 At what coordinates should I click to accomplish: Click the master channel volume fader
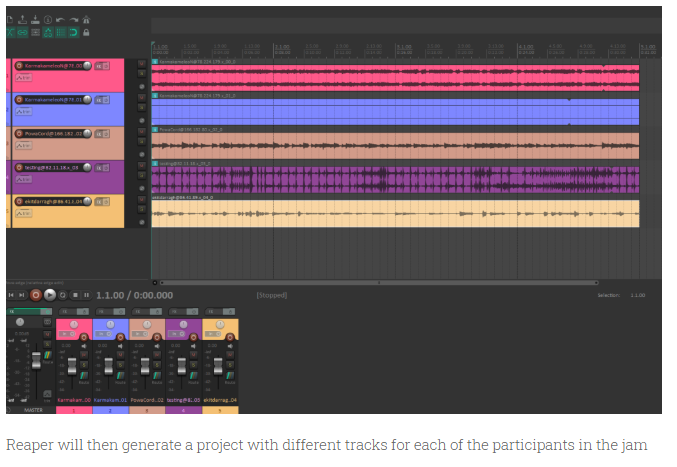pos(36,360)
